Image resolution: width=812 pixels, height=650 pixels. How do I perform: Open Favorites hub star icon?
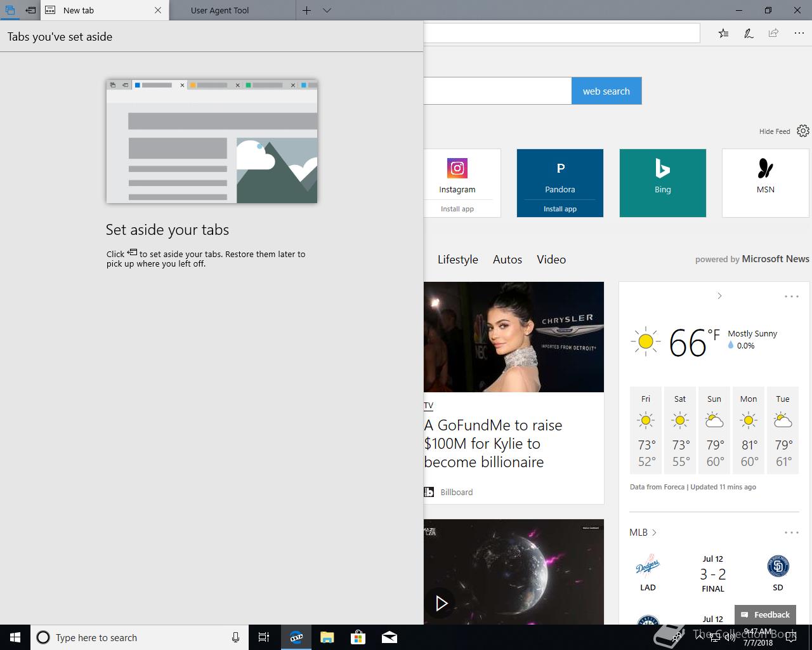(724, 33)
